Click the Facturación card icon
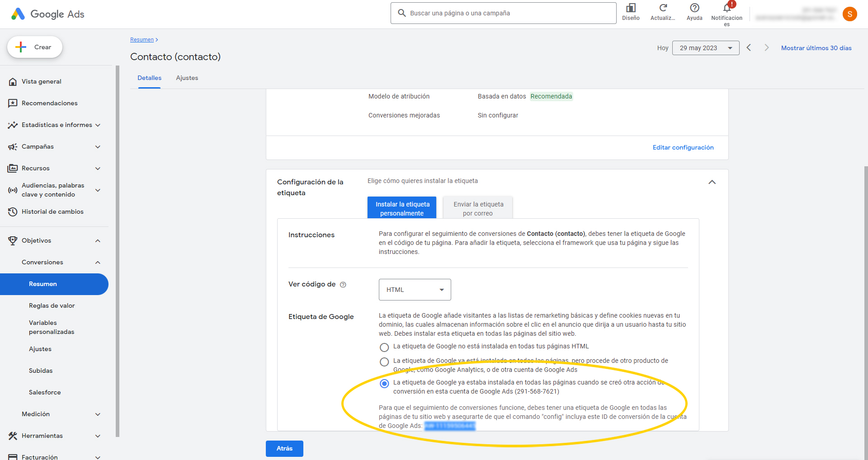868x460 pixels. [x=13, y=457]
